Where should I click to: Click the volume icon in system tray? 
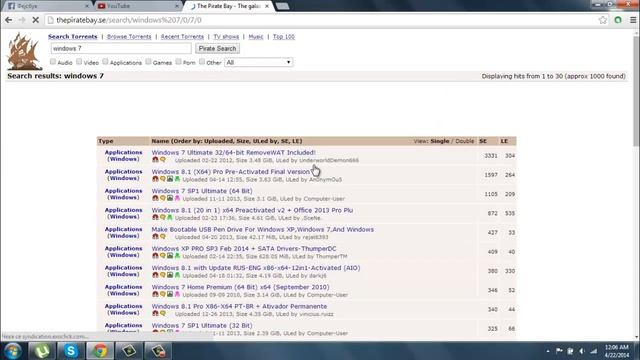pos(582,351)
